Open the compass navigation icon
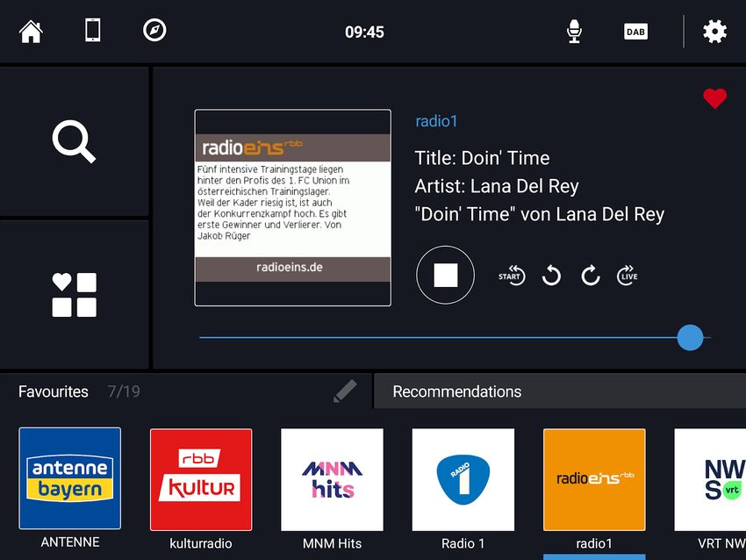746x560 pixels. tap(154, 30)
